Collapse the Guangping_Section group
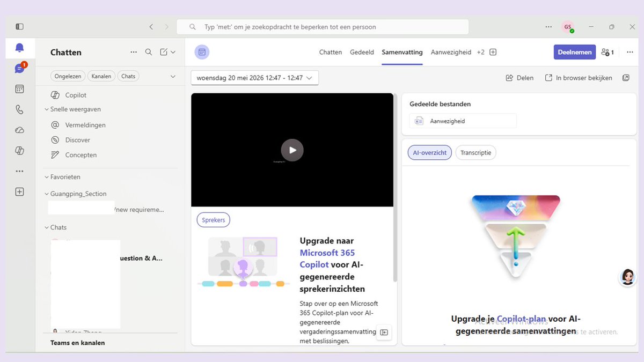This screenshot has width=644, height=362. [75, 194]
